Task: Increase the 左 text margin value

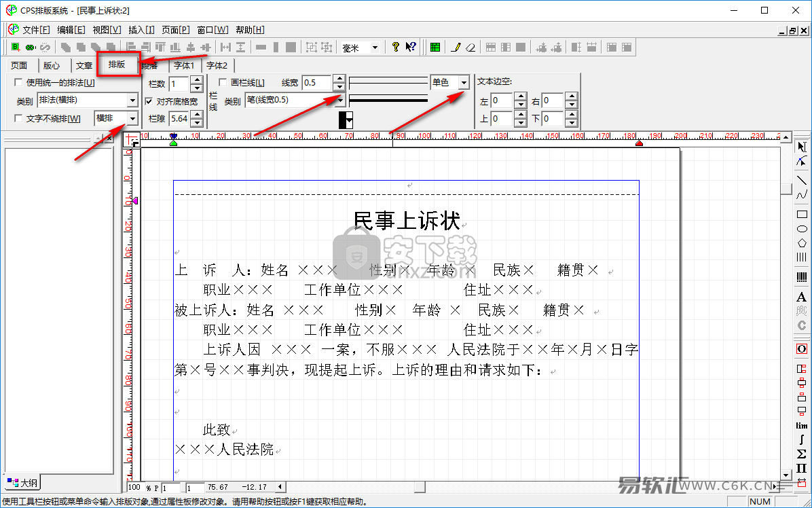Action: pos(521,97)
